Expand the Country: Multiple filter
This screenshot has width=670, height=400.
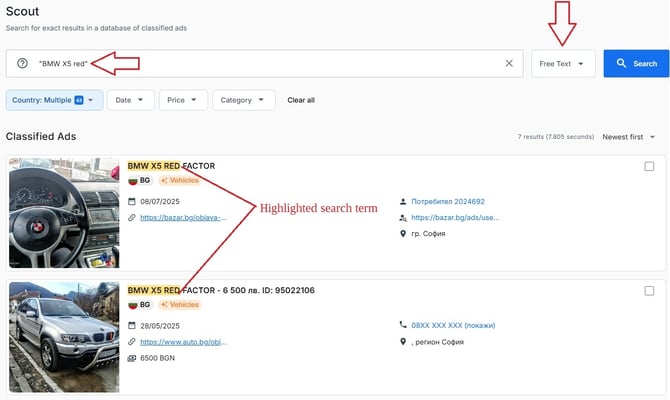point(54,100)
